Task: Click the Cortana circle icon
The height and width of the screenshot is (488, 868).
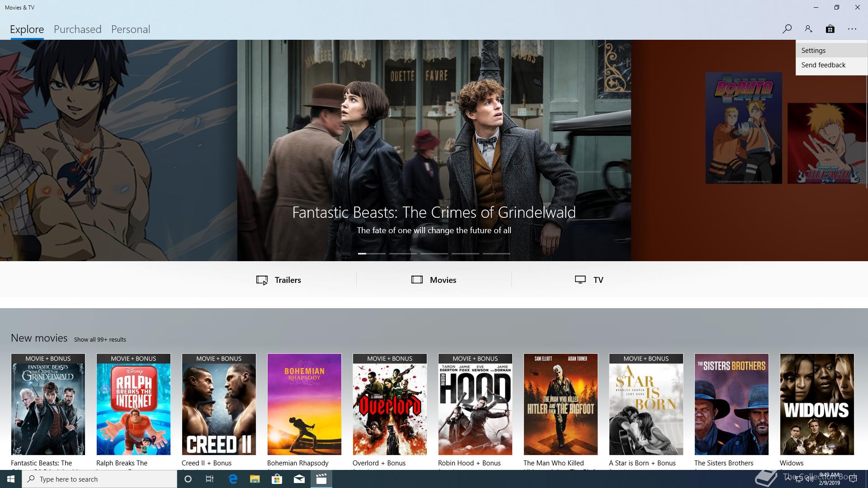Action: [x=188, y=479]
